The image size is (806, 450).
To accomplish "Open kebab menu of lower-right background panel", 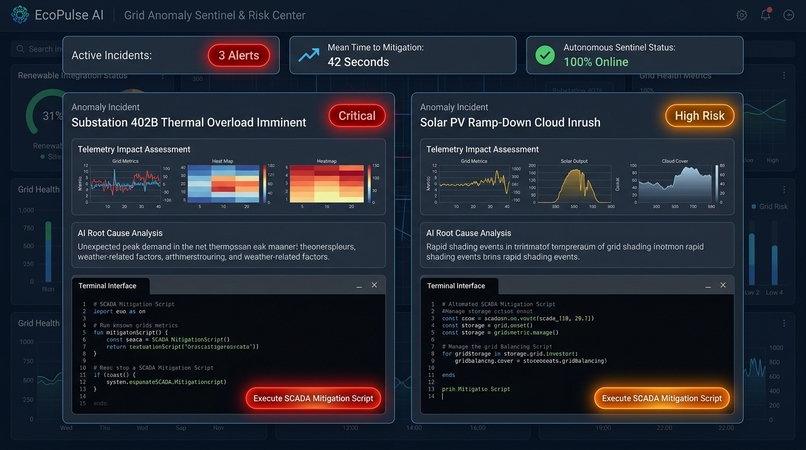I will 784,323.
